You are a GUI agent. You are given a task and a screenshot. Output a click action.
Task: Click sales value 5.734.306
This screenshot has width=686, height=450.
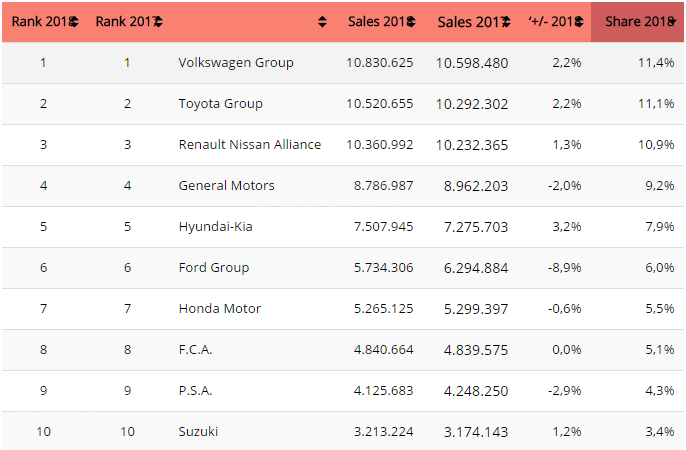point(384,268)
